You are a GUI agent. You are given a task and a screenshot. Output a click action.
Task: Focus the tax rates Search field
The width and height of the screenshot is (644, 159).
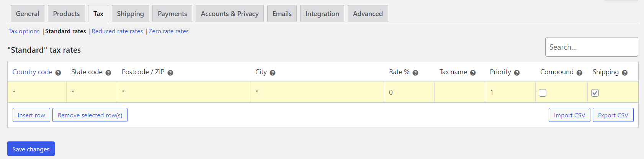pyautogui.click(x=592, y=47)
